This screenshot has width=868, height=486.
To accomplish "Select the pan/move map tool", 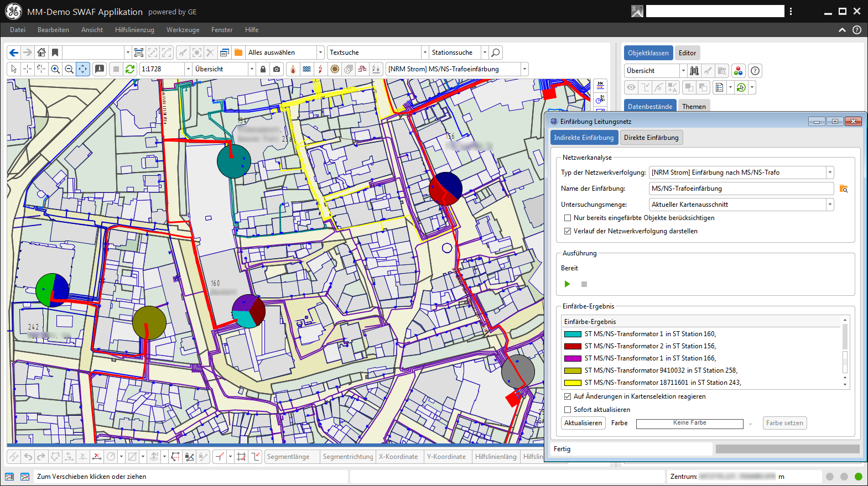I will (82, 69).
